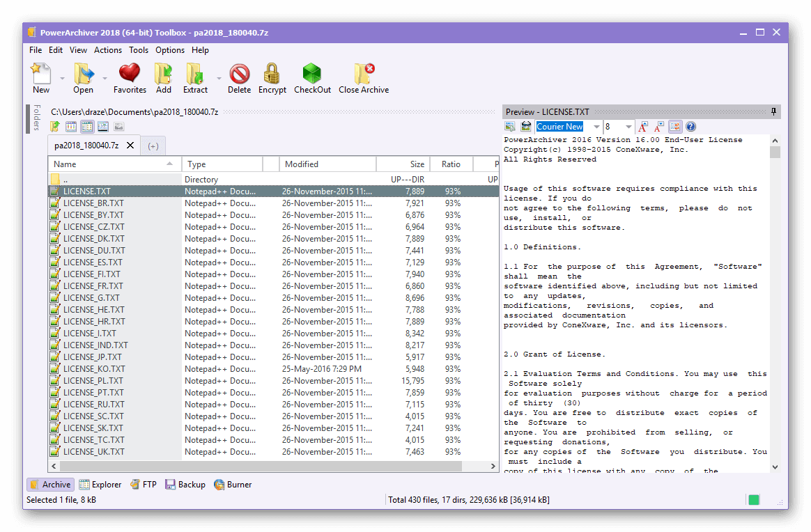The image size is (811, 532).
Task: Expand the New button dropdown arrow
Action: click(62, 79)
